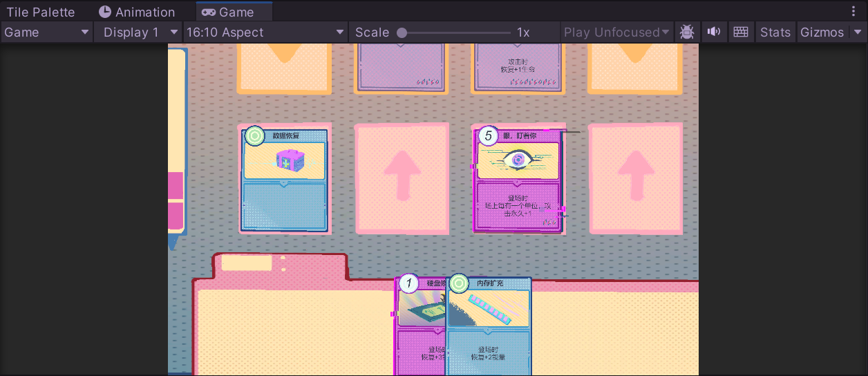The image size is (868, 376).
Task: Open the Display 1 dropdown
Action: click(x=138, y=32)
